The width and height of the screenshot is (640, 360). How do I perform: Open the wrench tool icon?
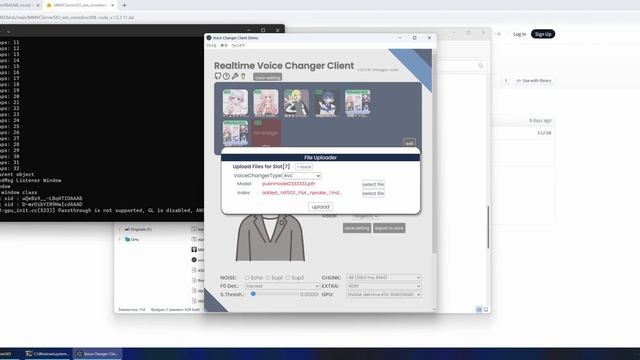click(x=235, y=76)
